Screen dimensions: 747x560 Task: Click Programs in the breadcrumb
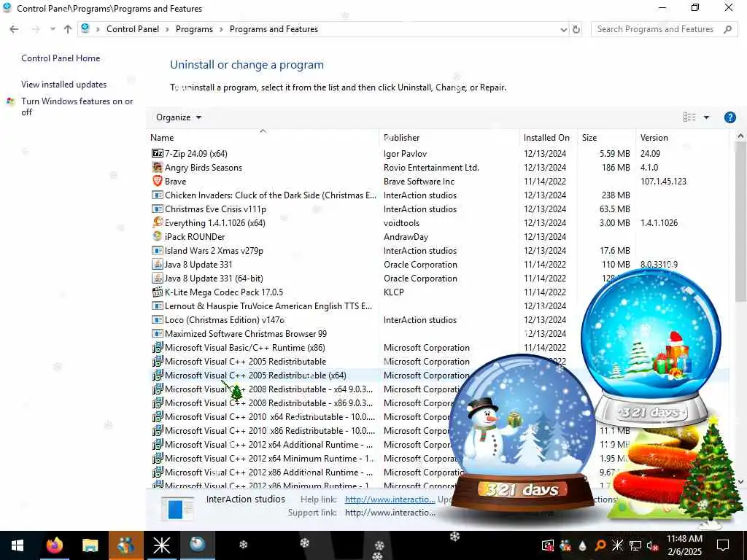[x=194, y=29]
